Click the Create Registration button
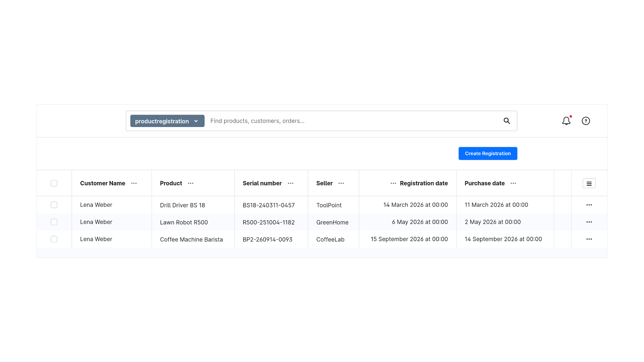 (488, 154)
